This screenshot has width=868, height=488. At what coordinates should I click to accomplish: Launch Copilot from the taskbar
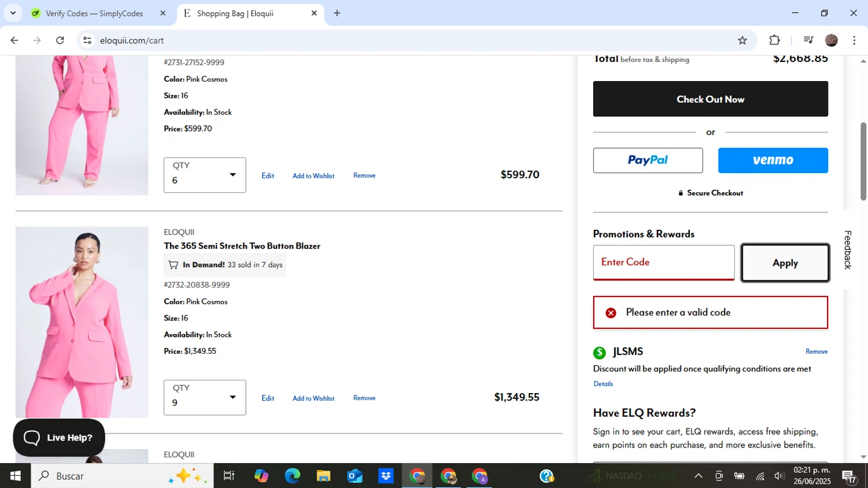[261, 476]
